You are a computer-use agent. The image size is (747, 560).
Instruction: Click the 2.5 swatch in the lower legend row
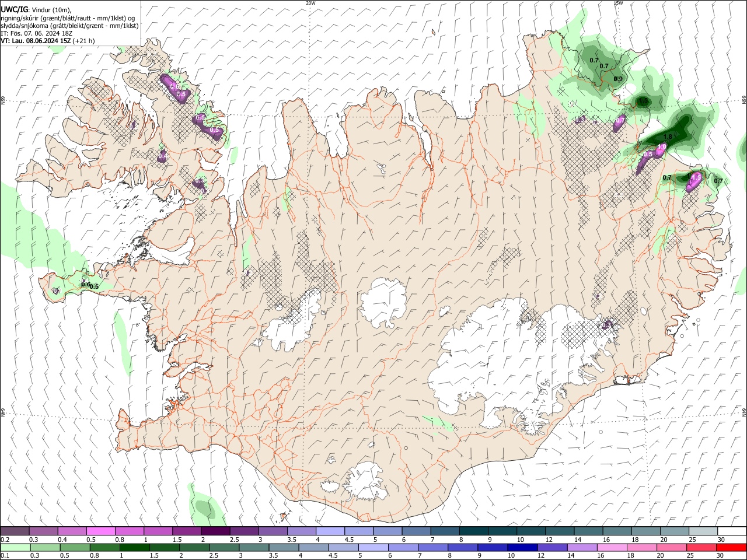coord(224,547)
